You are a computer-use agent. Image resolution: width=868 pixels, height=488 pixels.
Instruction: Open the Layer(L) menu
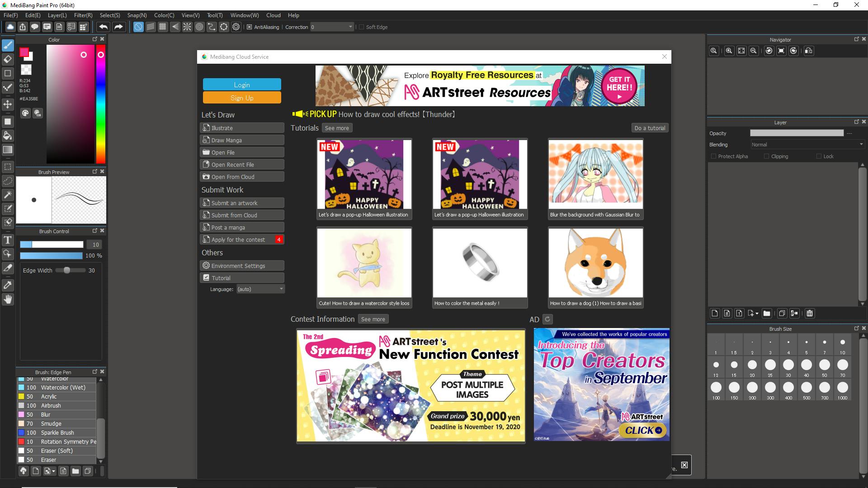tap(57, 15)
